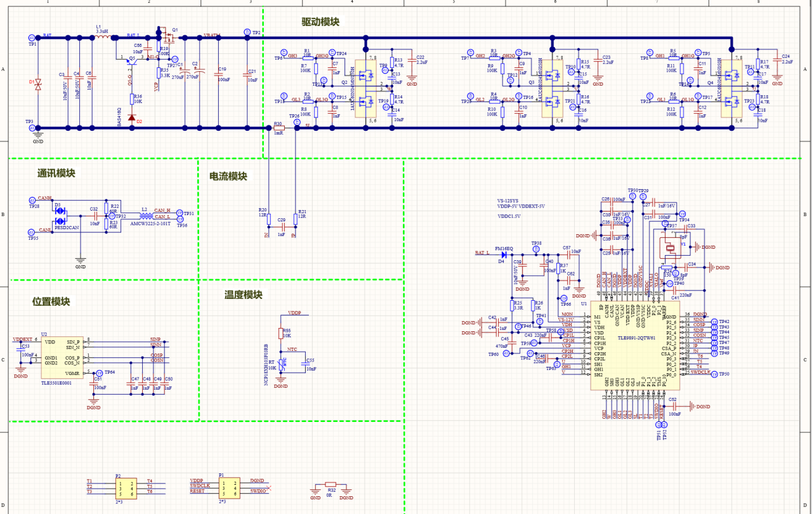The width and height of the screenshot is (812, 514).
Task: Select inductor L1 3.3uH coil
Action: click(102, 37)
